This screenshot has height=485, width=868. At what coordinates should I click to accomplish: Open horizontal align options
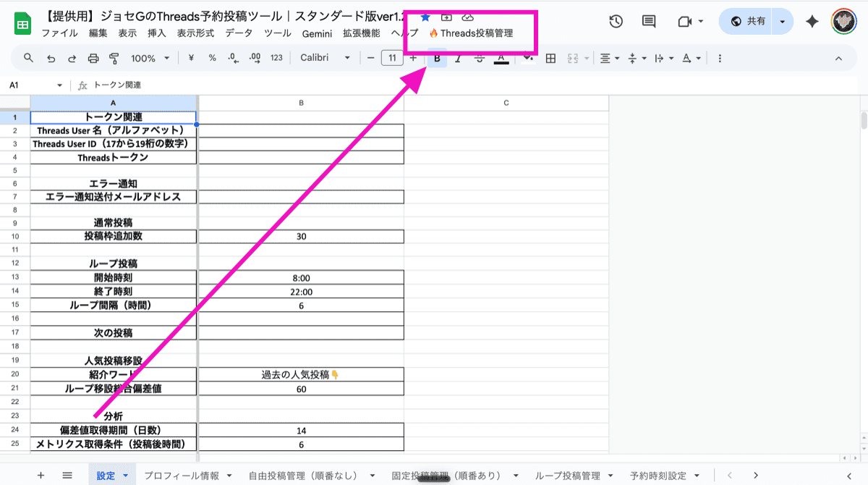pyautogui.click(x=608, y=58)
